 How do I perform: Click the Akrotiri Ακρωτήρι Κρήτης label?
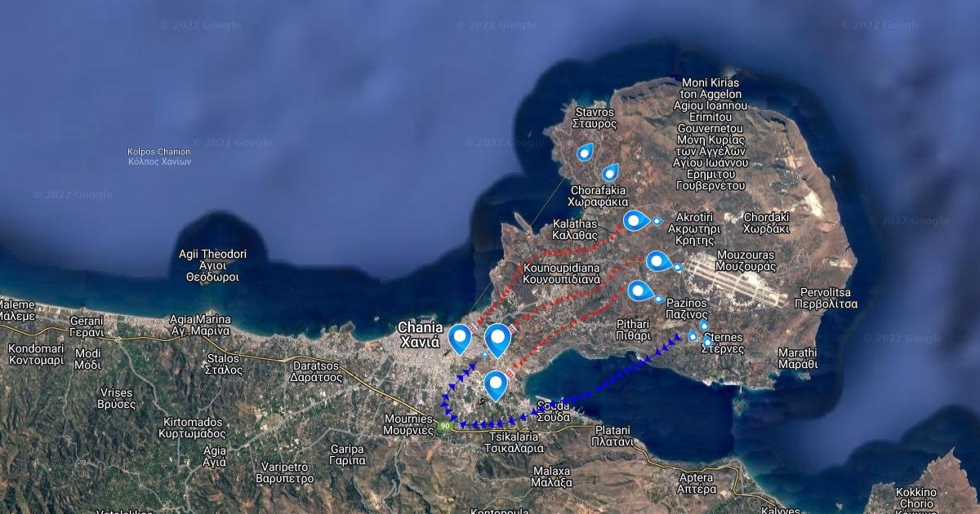693,230
